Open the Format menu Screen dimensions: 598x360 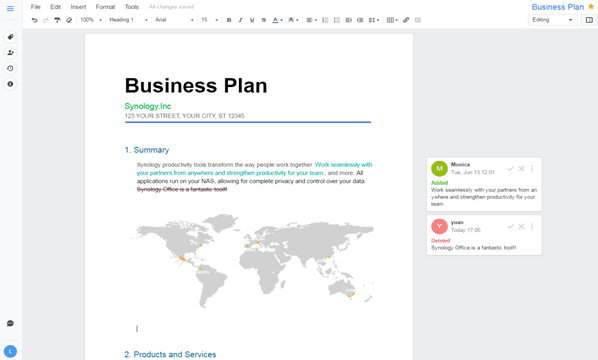105,7
